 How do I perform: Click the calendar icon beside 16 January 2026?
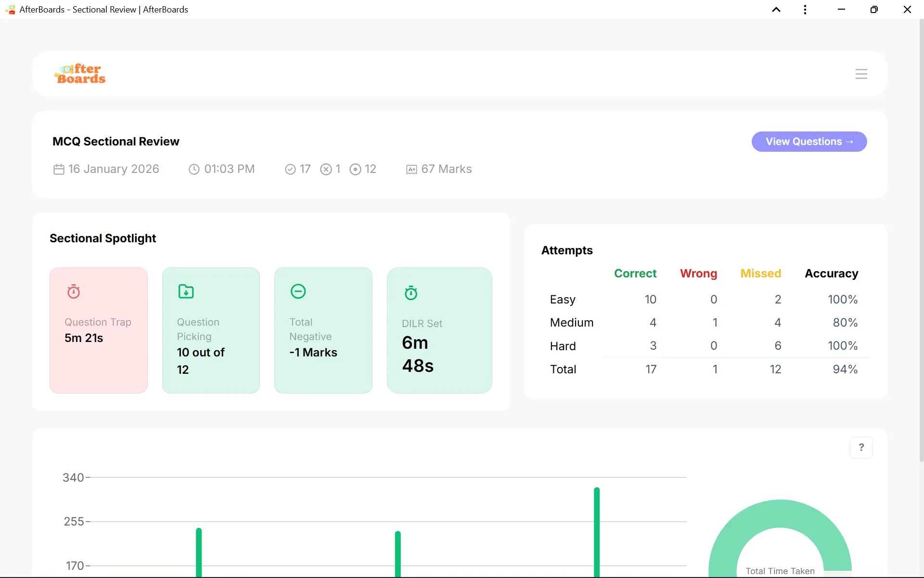click(x=59, y=170)
